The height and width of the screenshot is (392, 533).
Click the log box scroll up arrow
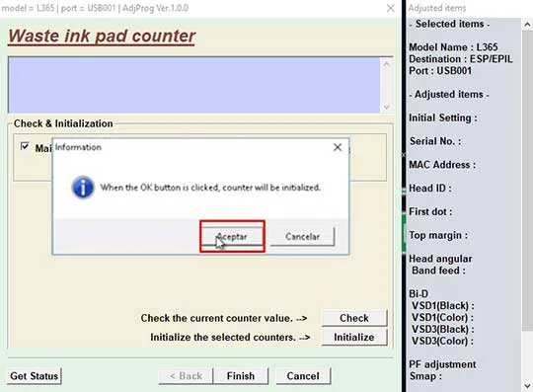387,63
